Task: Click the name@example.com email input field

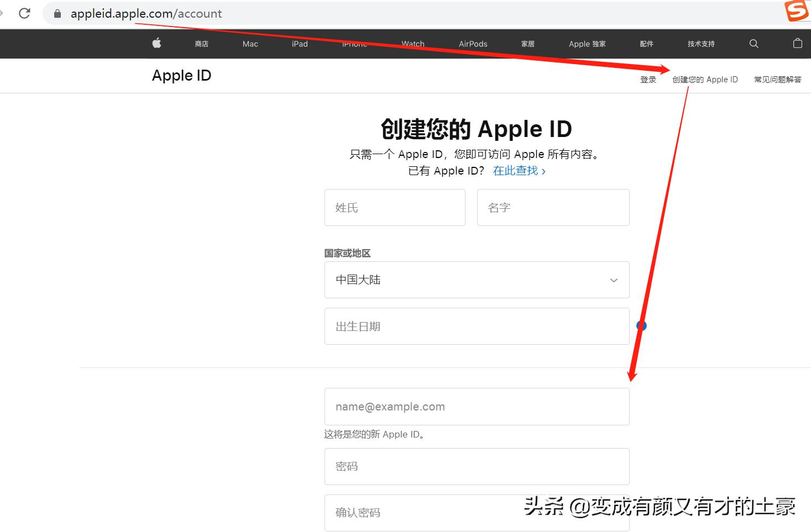Action: [x=477, y=406]
